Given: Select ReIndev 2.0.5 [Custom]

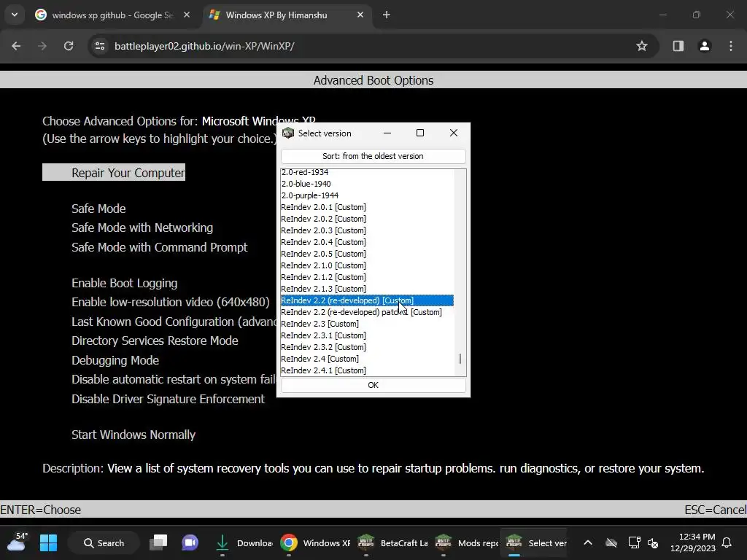Looking at the screenshot, I should (x=367, y=254).
